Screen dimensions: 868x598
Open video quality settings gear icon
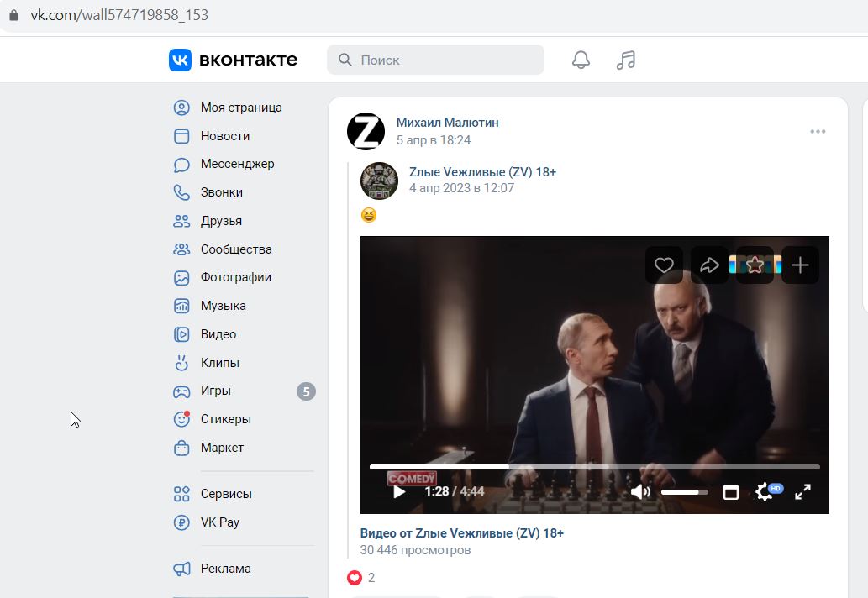765,491
